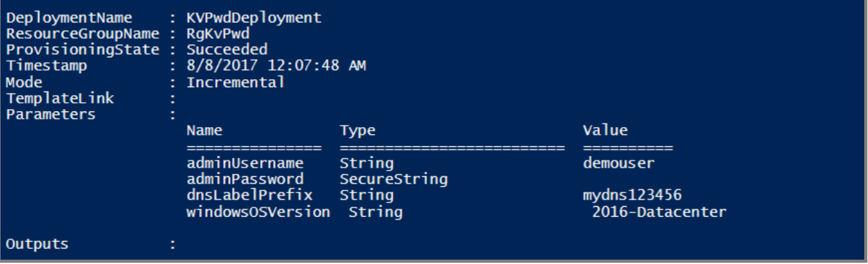Viewport: 868px width, 264px height.
Task: Click the Parameters label
Action: coord(50,114)
